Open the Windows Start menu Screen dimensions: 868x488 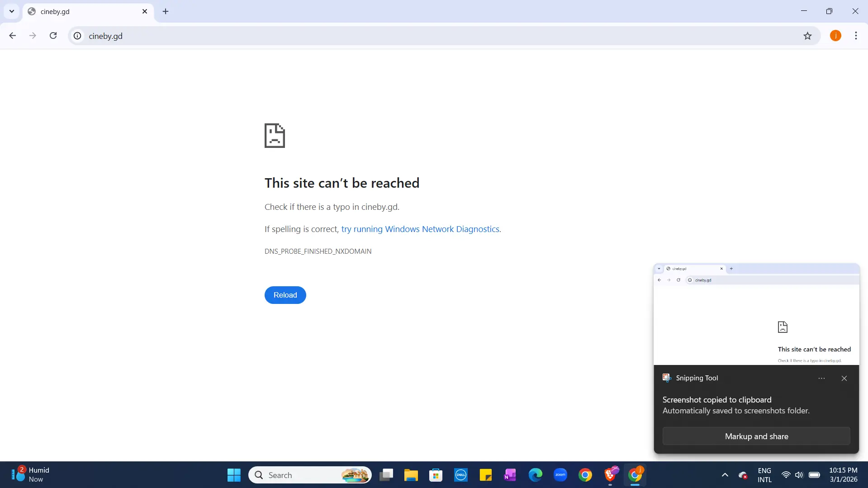click(234, 475)
